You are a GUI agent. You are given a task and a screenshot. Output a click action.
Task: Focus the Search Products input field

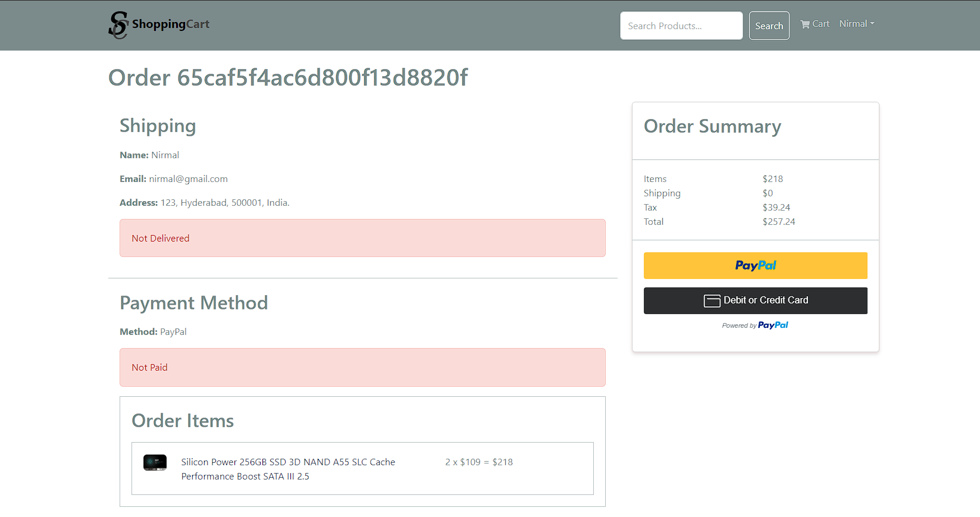point(681,26)
